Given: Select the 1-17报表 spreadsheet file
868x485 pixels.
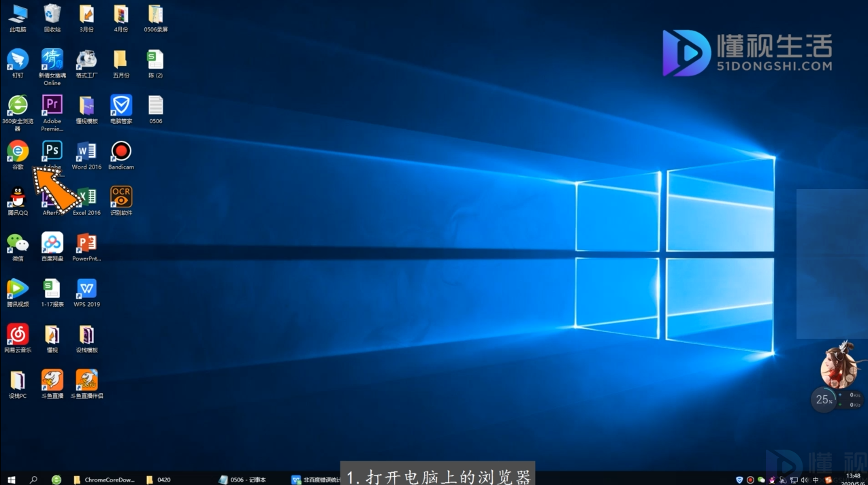Looking at the screenshot, I should (x=52, y=292).
